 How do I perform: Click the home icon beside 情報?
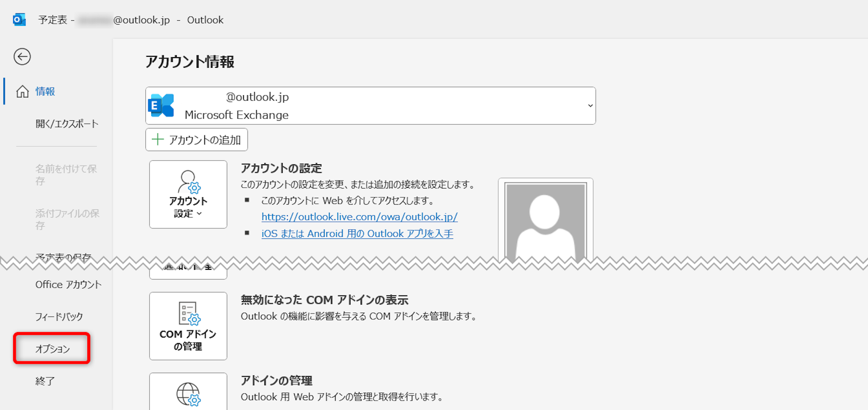point(22,91)
